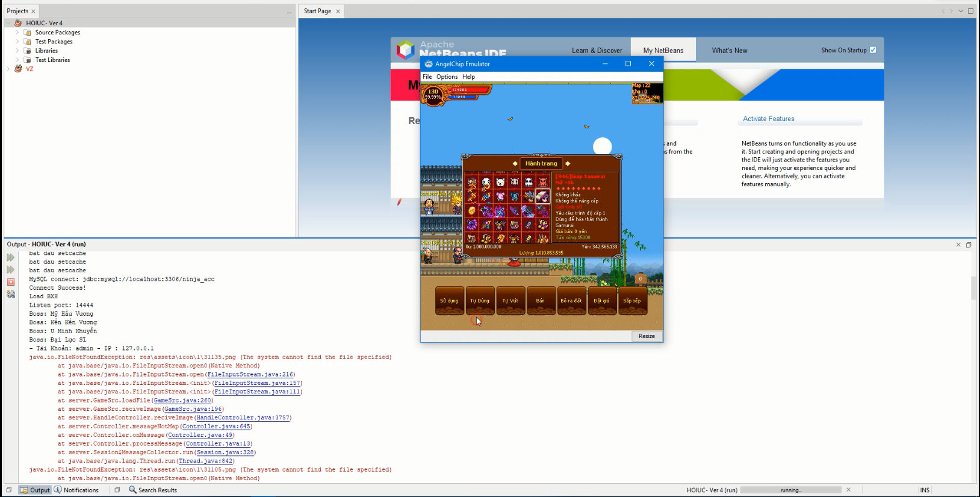Click the game minimap in emulator
The height and width of the screenshot is (497, 980).
[x=647, y=94]
